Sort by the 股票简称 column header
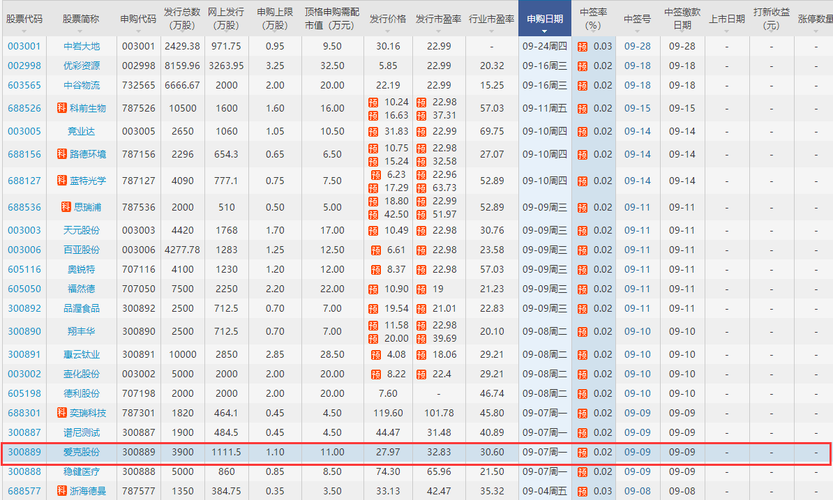 pos(81,19)
